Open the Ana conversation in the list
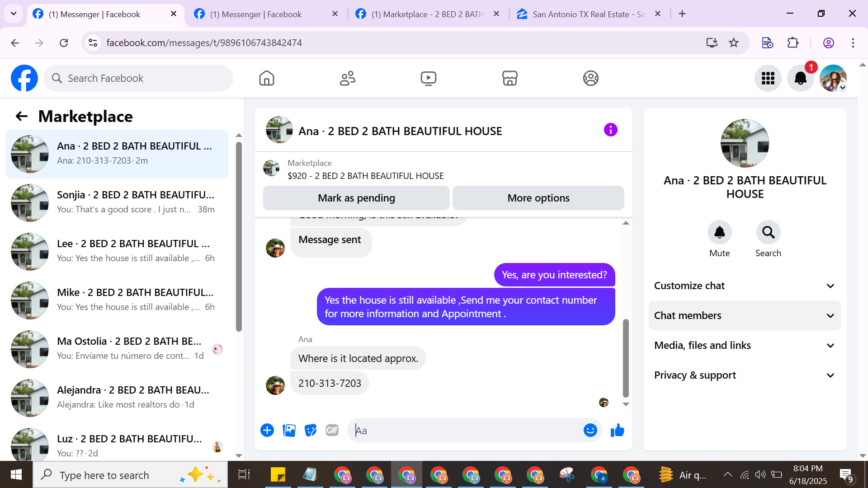 click(117, 154)
